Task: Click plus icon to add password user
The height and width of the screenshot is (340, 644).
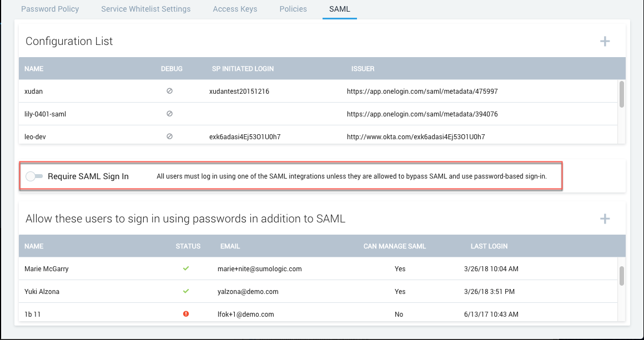Action: tap(605, 219)
